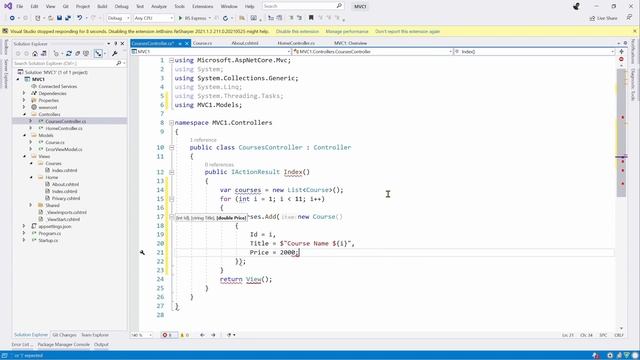Click Don't report this extension again
Screen dimensions: 640x360
(x=407, y=31)
